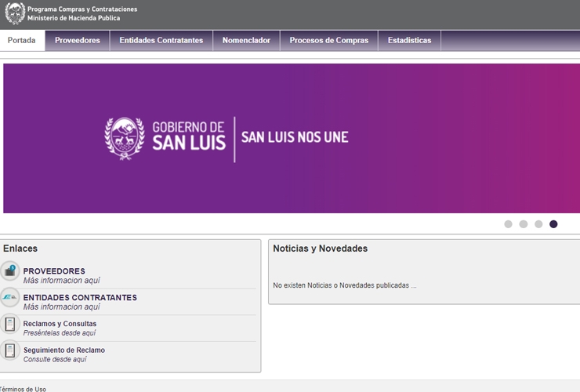The image size is (580, 392).
Task: Open the Procesos de Compras tab
Action: point(329,40)
